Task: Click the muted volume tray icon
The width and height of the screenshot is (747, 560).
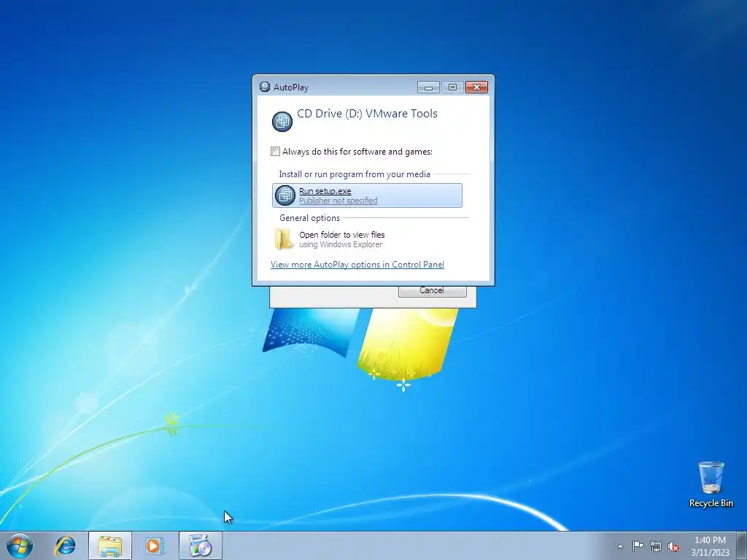Action: [x=673, y=546]
